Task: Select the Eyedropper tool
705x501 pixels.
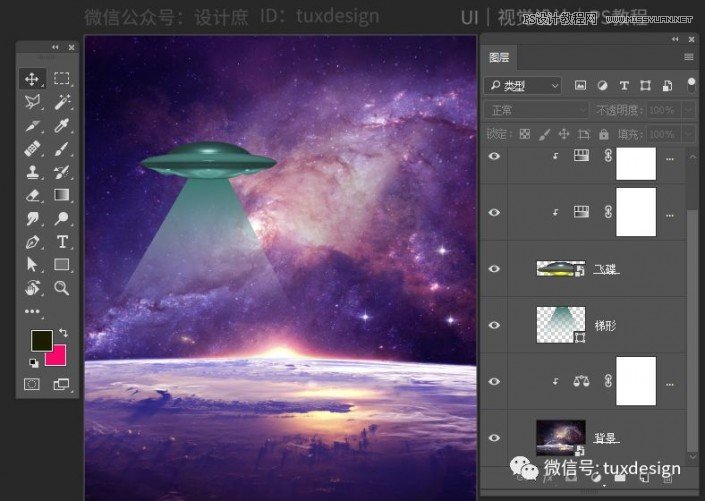Action: [x=62, y=125]
